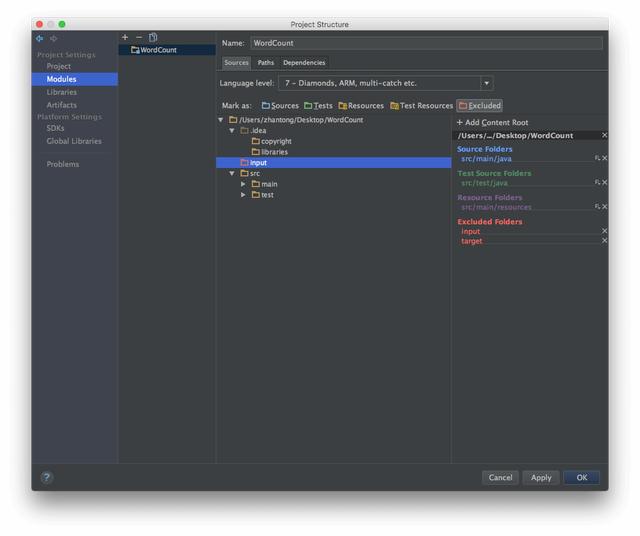Open the Language level dropdown arrow
The height and width of the screenshot is (536, 640).
coord(487,83)
